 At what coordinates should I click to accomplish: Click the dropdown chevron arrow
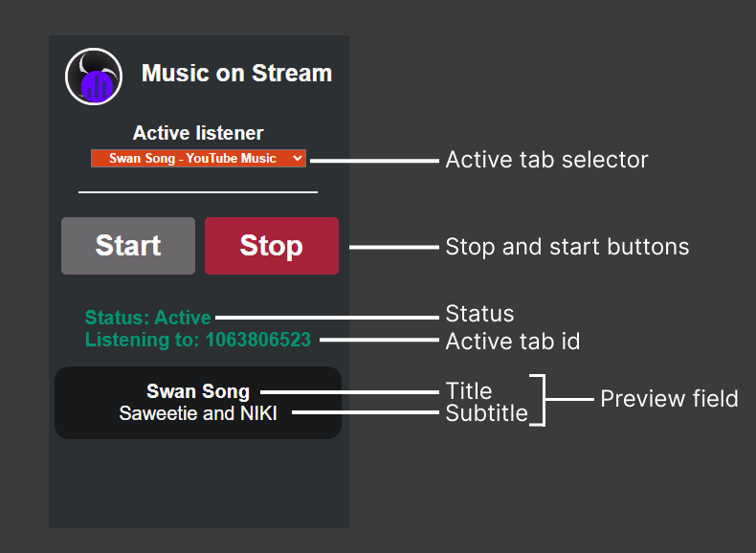coord(297,158)
